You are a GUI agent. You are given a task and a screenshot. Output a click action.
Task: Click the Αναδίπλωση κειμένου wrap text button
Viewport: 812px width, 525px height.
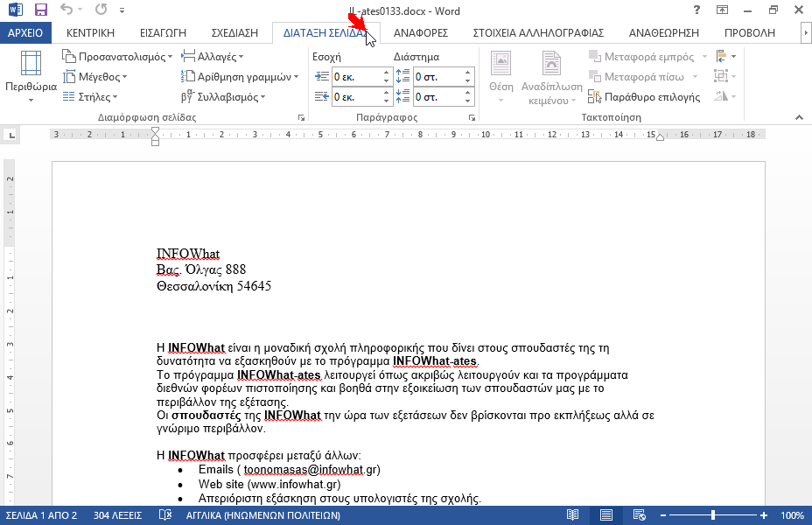[551, 78]
